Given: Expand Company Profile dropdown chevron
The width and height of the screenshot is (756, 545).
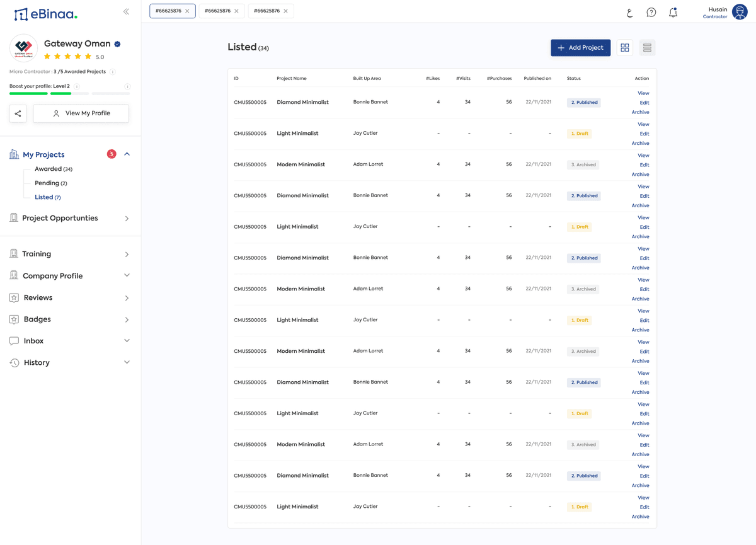Looking at the screenshot, I should pos(127,275).
